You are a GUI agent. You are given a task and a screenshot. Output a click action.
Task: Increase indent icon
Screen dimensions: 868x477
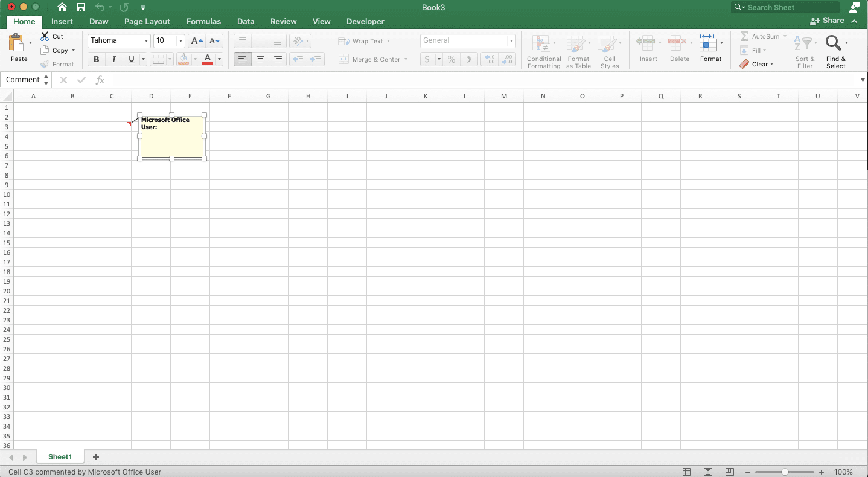coord(316,59)
